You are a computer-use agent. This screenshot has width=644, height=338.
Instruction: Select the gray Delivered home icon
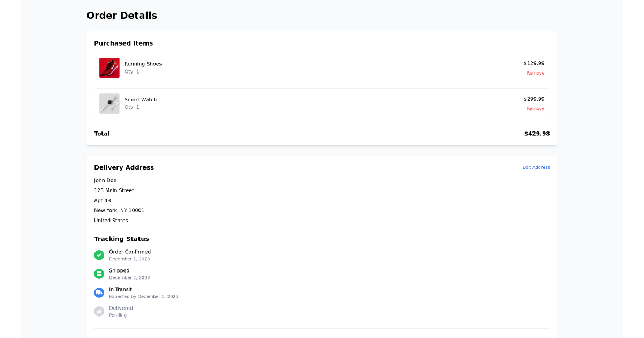[99, 311]
